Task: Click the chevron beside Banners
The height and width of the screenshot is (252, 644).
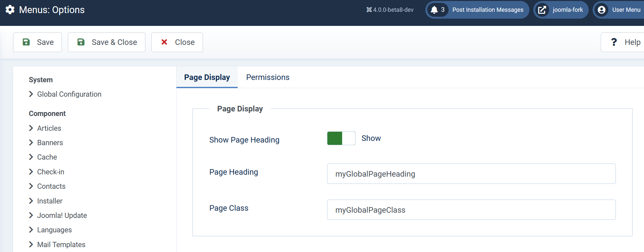Action: [31, 143]
